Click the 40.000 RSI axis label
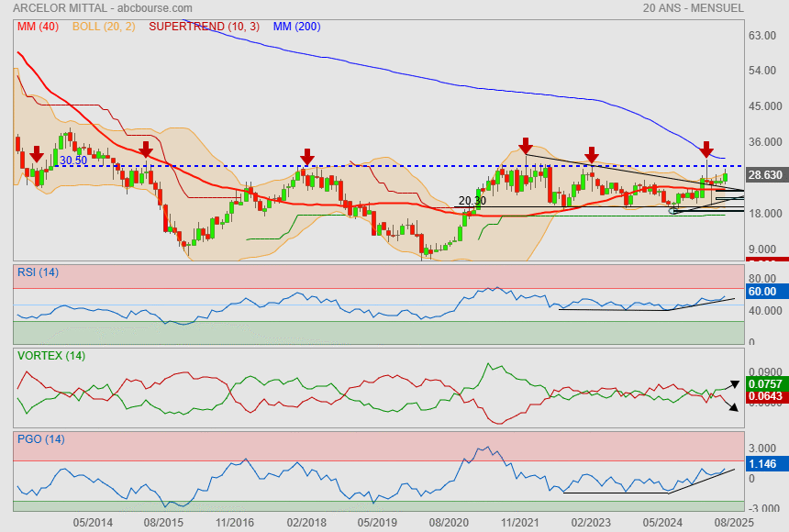 [x=765, y=311]
